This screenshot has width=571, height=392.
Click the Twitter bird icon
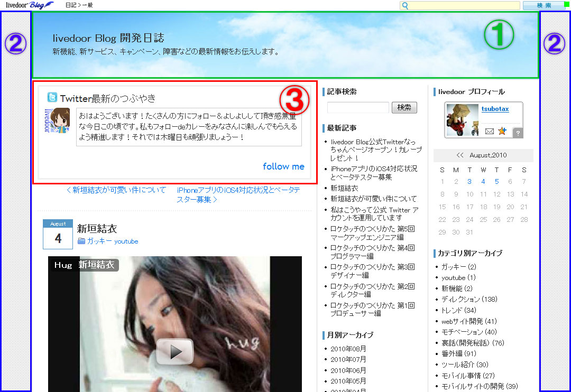pyautogui.click(x=52, y=97)
